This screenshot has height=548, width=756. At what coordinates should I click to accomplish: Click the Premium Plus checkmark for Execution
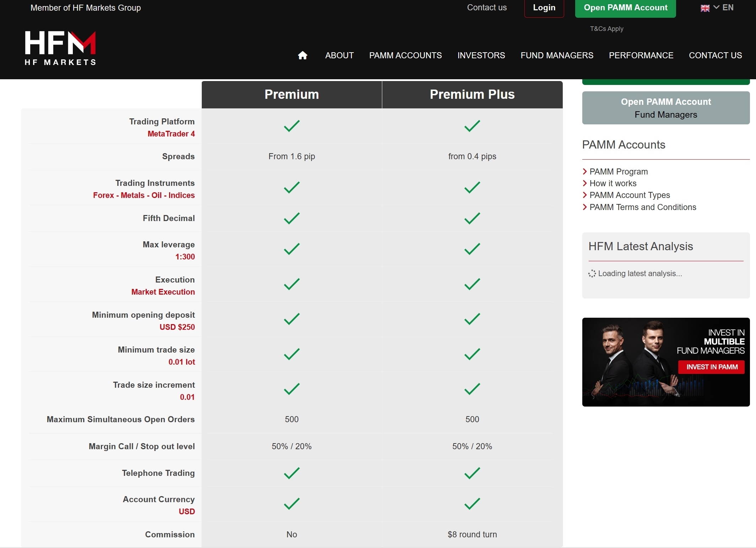(x=472, y=284)
